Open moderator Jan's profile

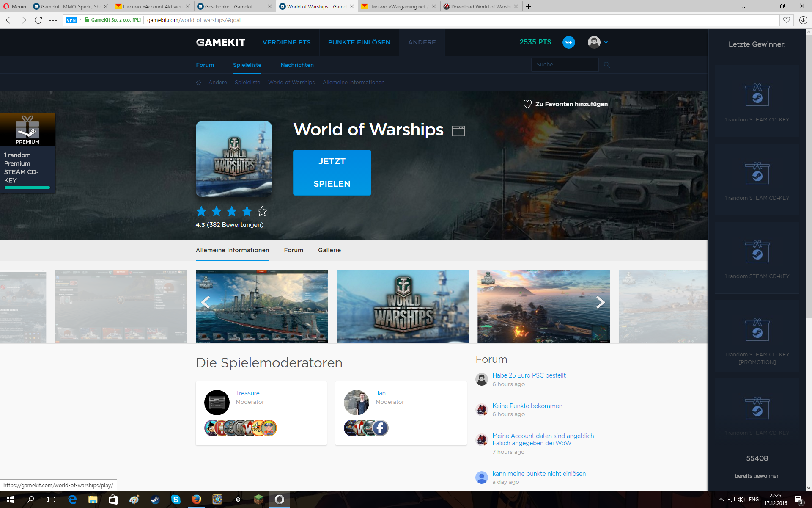pos(381,393)
